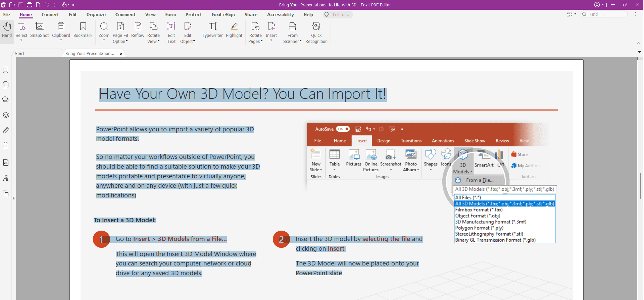This screenshot has width=644, height=300.
Task: Click the vertical scrollbar thumb
Action: coord(640,186)
